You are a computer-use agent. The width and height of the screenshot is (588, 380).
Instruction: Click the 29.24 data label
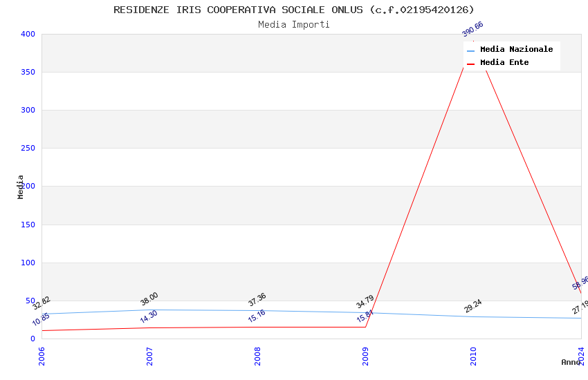pos(473,306)
